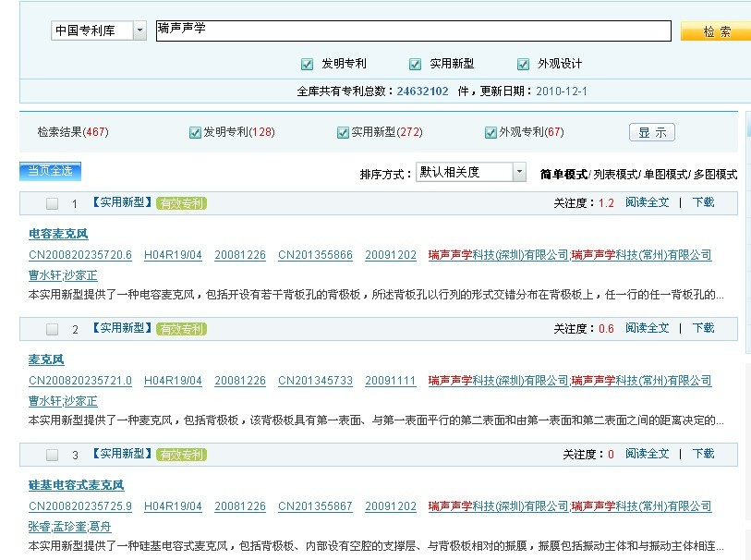Click the 当页全选 select-all button
Image resolution: width=751 pixels, height=560 pixels.
51,171
